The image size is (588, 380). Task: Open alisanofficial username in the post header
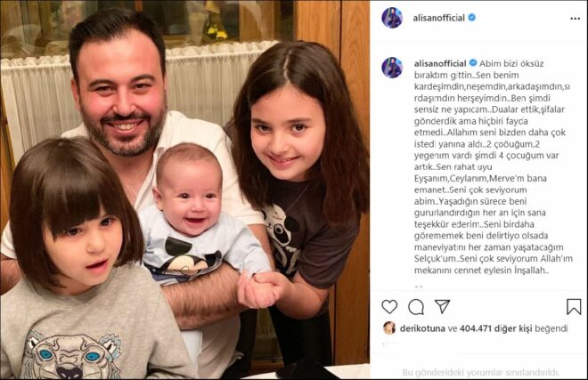pyautogui.click(x=438, y=18)
